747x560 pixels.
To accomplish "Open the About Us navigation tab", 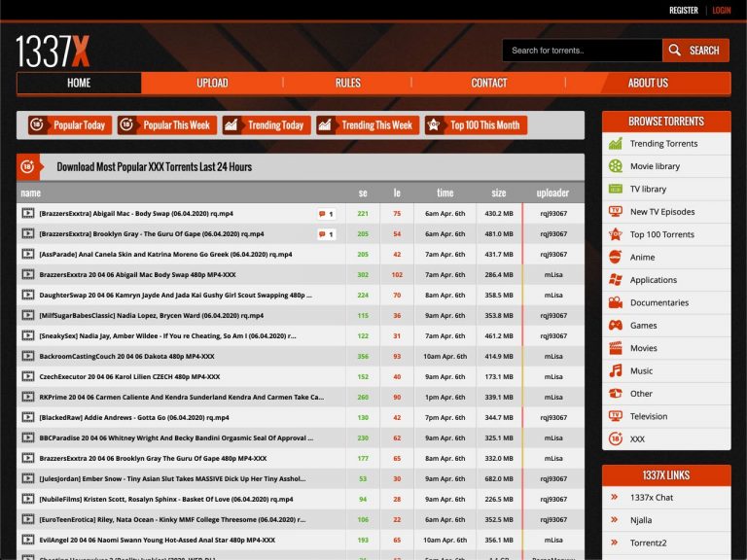I will click(x=648, y=83).
